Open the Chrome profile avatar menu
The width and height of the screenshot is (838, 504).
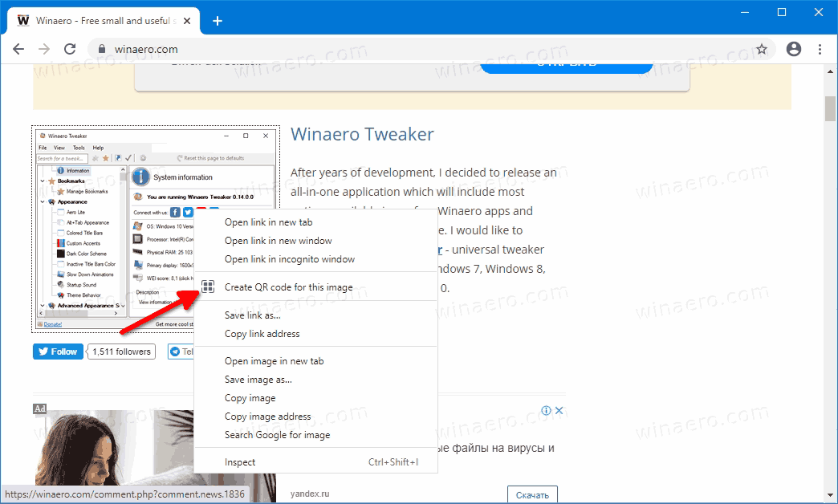point(794,49)
